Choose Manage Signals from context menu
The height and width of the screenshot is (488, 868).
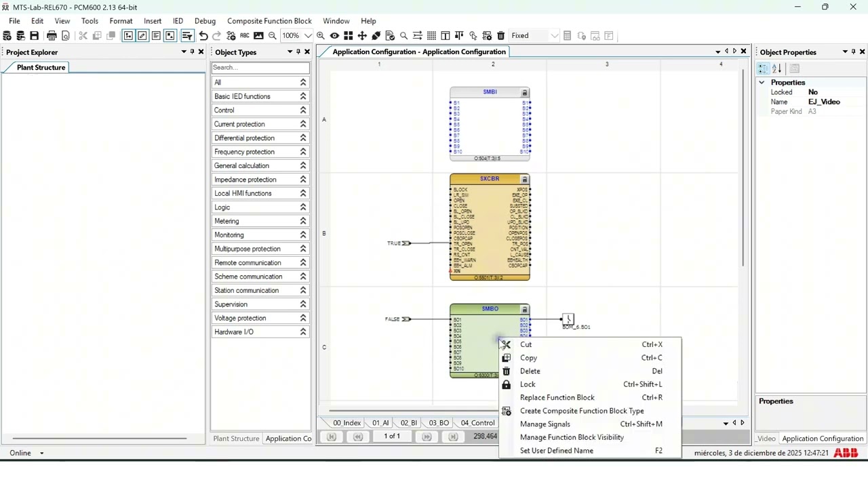[x=590, y=424]
